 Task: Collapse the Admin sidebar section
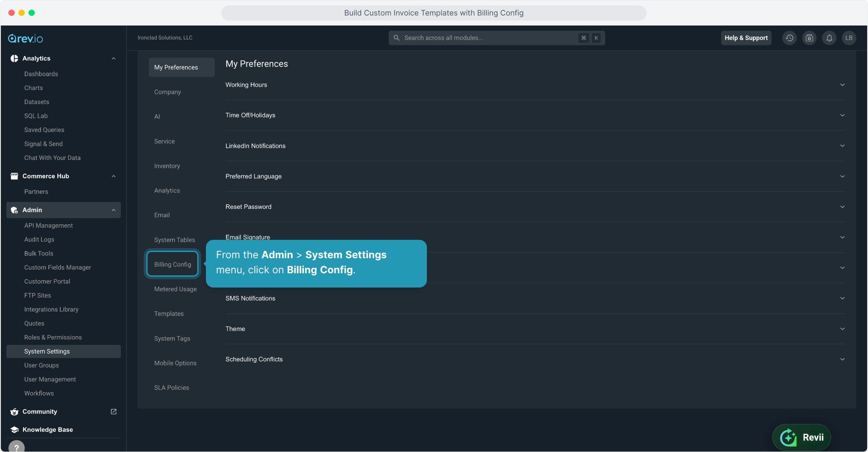point(113,210)
